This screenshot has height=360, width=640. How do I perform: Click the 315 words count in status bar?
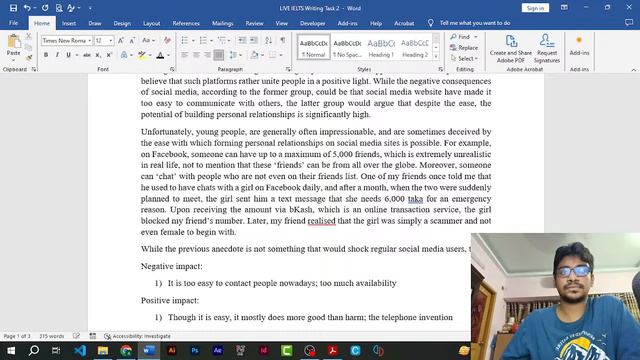(51, 336)
